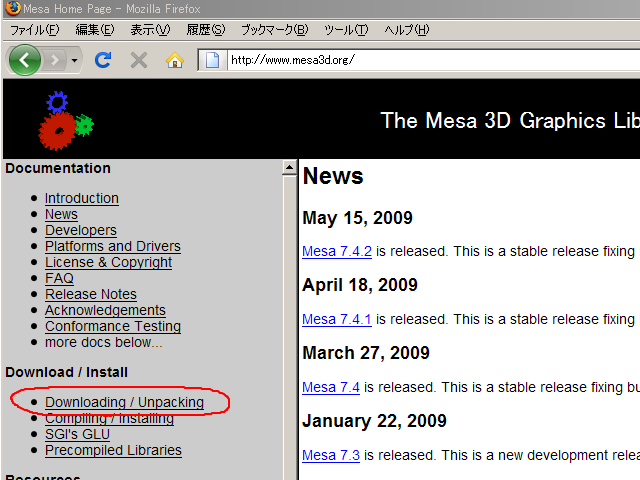Open the Introduction link
Image resolution: width=640 pixels, height=480 pixels.
tap(82, 198)
